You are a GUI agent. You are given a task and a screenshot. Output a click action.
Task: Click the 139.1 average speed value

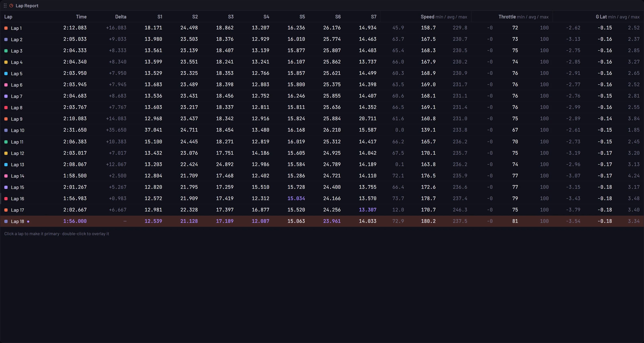click(x=428, y=130)
